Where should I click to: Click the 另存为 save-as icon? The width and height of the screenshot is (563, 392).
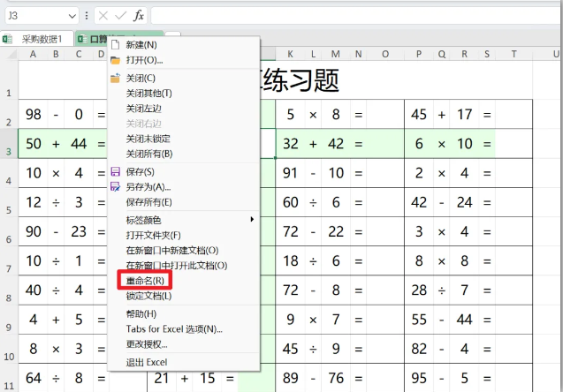point(115,187)
